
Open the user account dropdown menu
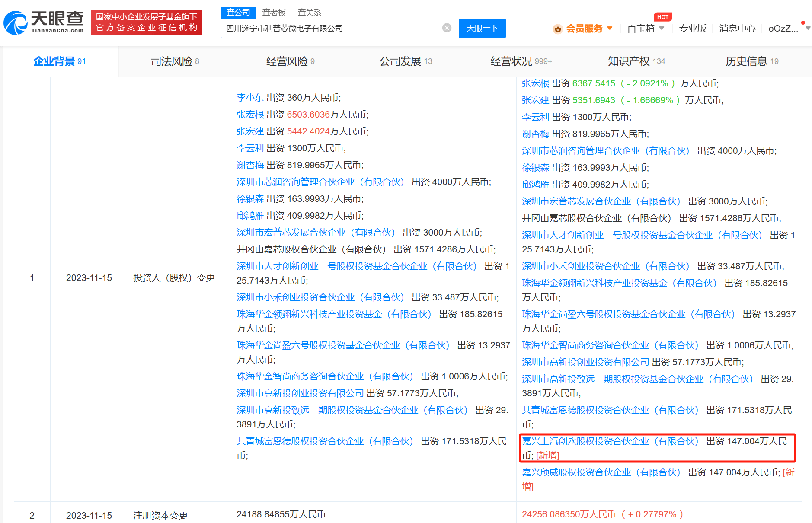[x=807, y=29]
